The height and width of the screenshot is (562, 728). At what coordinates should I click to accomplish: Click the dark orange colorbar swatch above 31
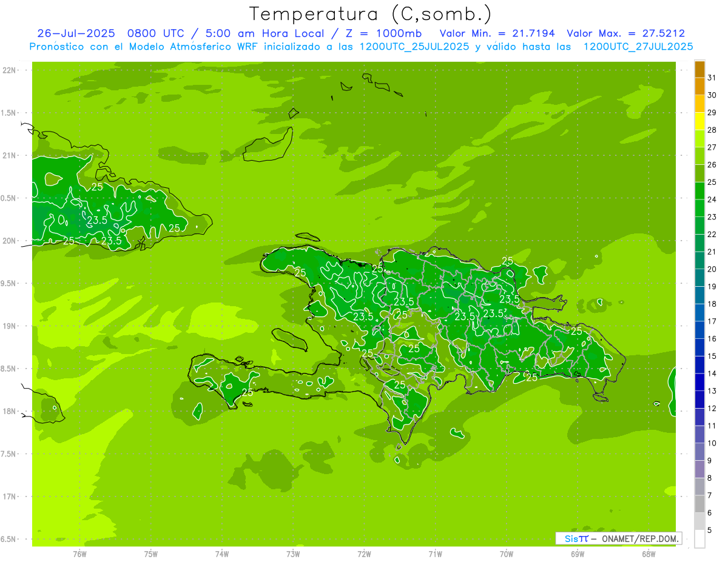click(x=699, y=69)
